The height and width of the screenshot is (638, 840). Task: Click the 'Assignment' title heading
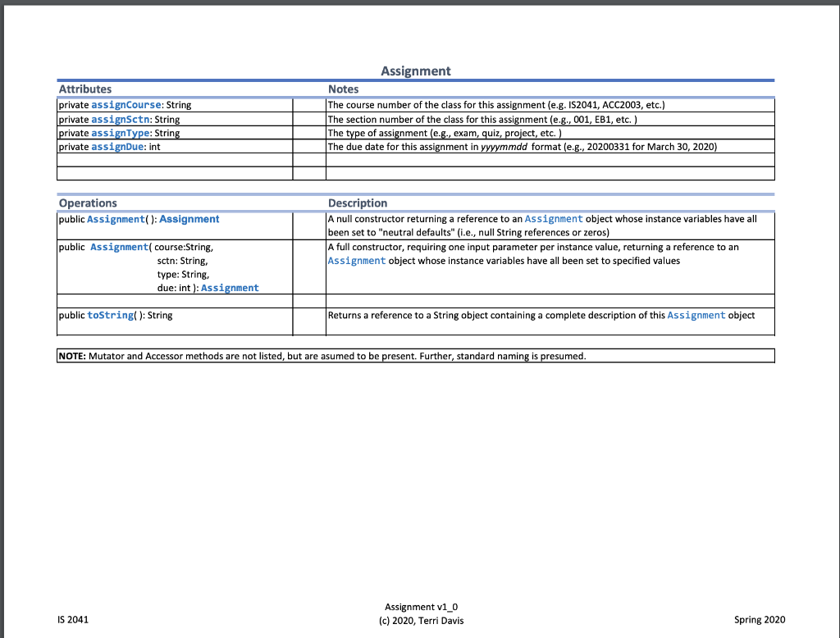click(x=416, y=71)
